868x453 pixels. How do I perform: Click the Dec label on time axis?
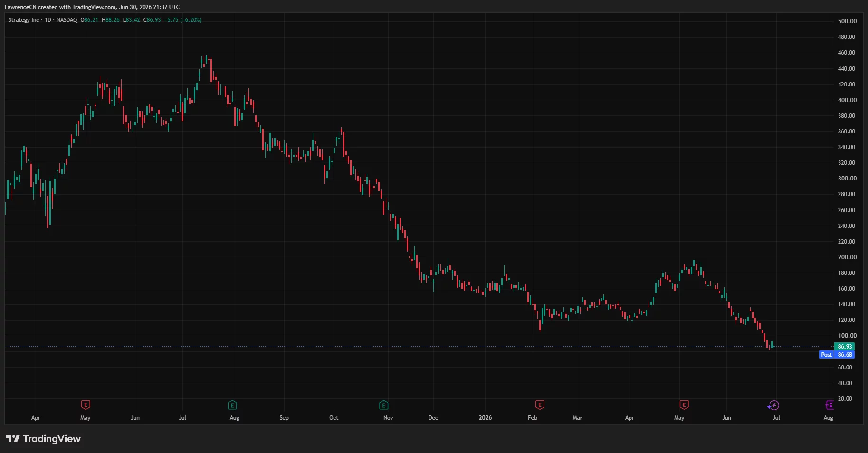point(433,418)
